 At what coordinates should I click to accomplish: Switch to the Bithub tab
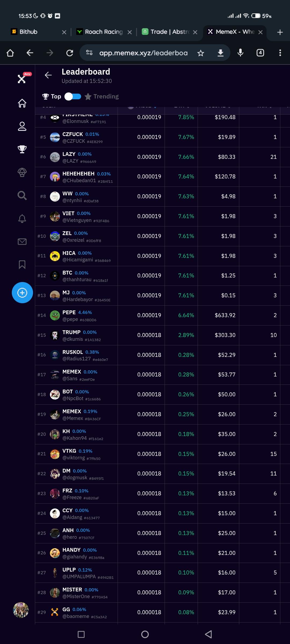coord(28,32)
